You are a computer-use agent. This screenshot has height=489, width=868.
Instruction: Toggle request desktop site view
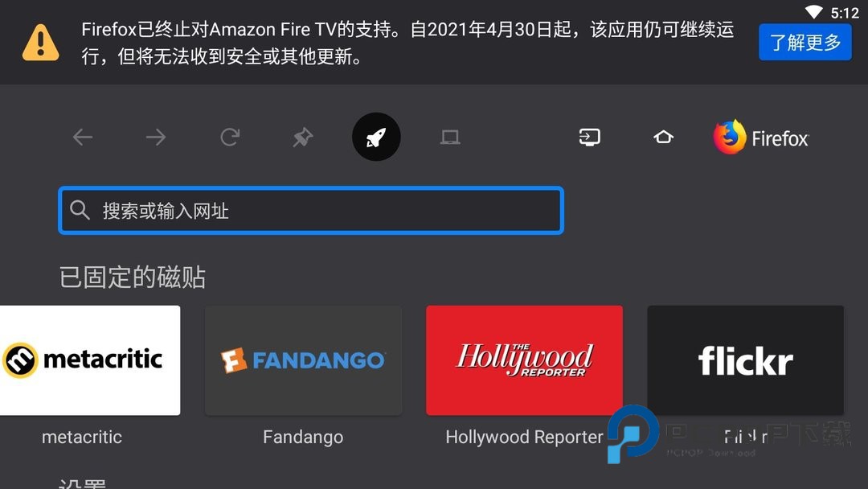pos(449,137)
